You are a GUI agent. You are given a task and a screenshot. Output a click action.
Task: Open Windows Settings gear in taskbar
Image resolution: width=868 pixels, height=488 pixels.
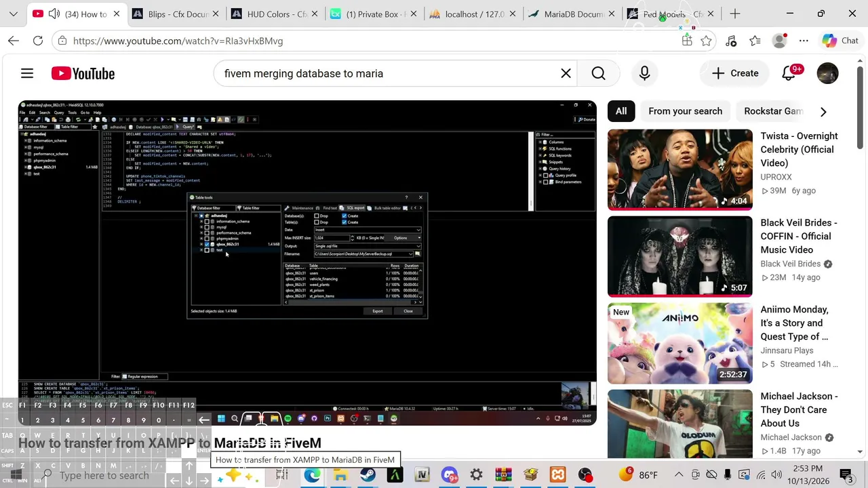476,475
